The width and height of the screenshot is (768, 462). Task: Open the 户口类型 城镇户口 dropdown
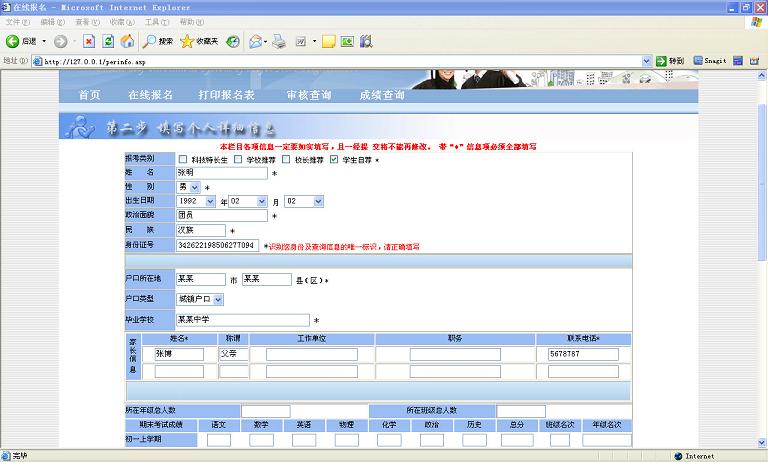[200, 299]
